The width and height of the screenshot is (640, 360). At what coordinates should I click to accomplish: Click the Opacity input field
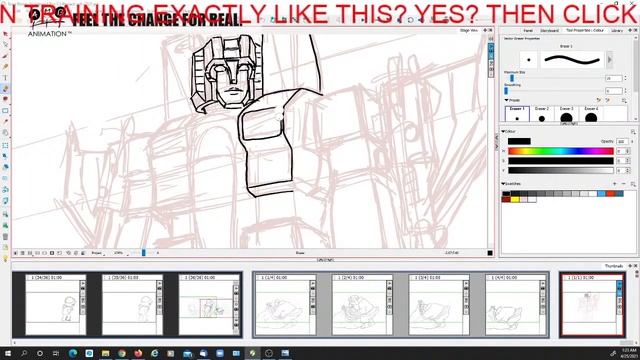pos(622,141)
